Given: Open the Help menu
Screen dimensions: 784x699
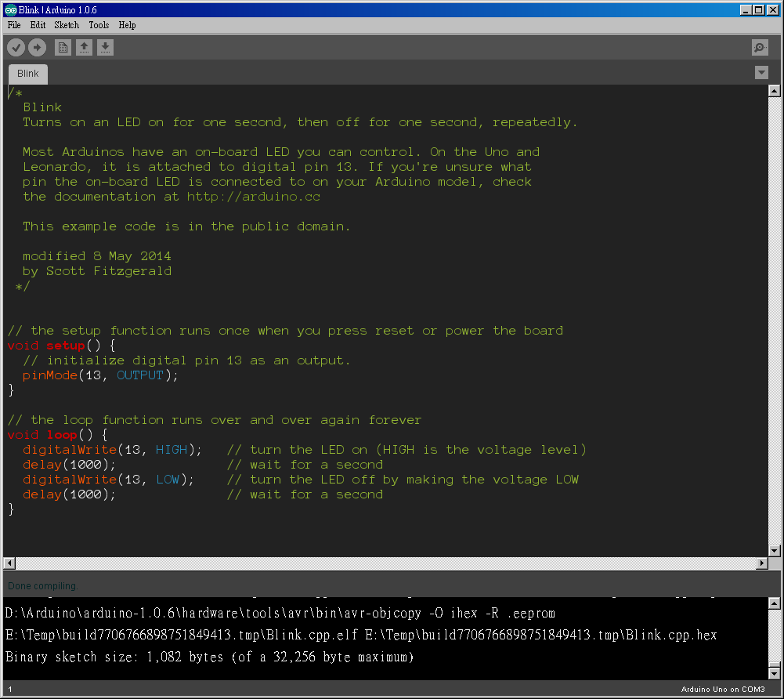Looking at the screenshot, I should pyautogui.click(x=127, y=25).
